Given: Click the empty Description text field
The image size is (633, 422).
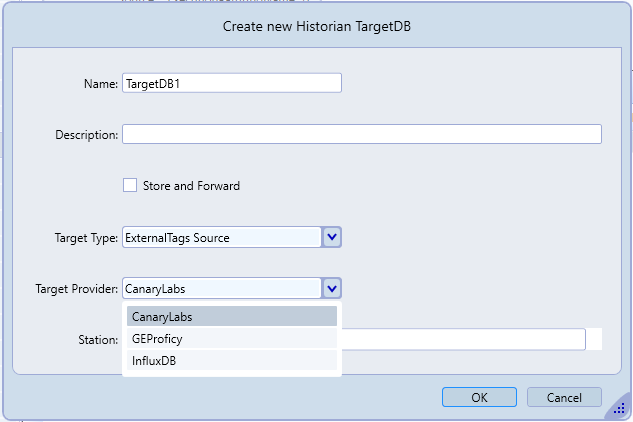Looking at the screenshot, I should 361,134.
